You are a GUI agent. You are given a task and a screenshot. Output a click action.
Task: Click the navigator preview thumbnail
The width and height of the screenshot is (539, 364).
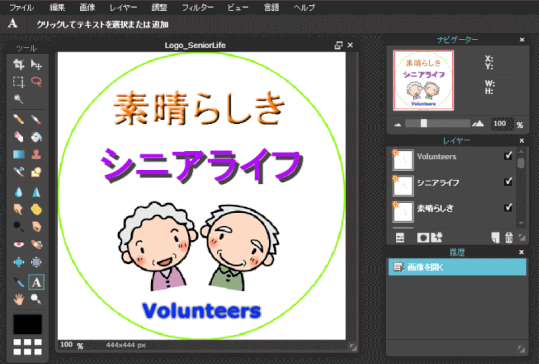click(x=424, y=80)
